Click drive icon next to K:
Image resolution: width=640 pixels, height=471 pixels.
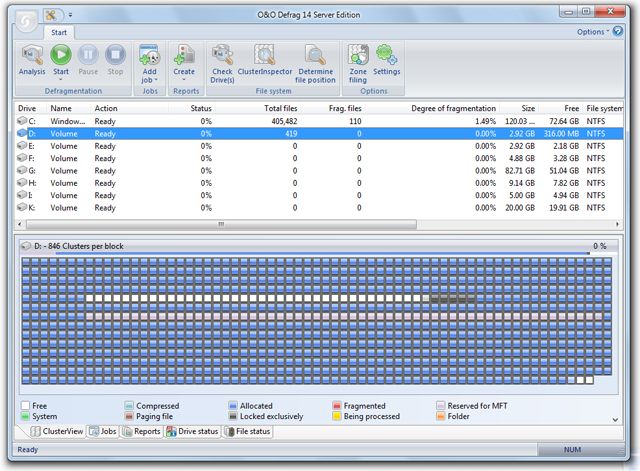(22, 207)
